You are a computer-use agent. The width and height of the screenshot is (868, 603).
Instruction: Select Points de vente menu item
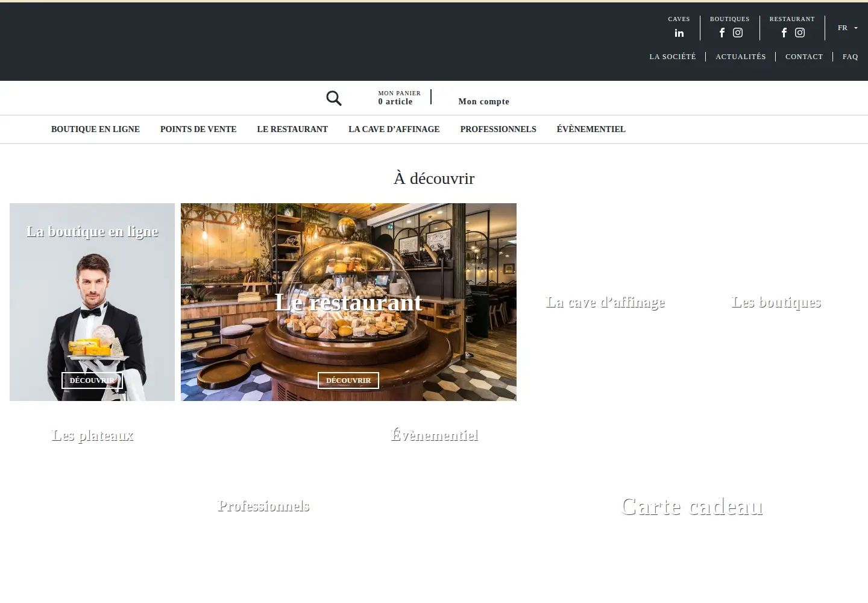pos(198,129)
